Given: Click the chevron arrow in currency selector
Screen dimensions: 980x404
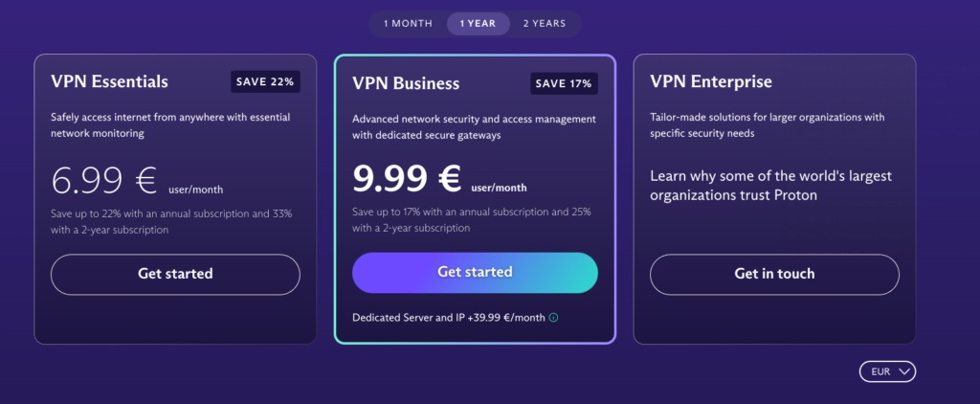Looking at the screenshot, I should click(903, 371).
